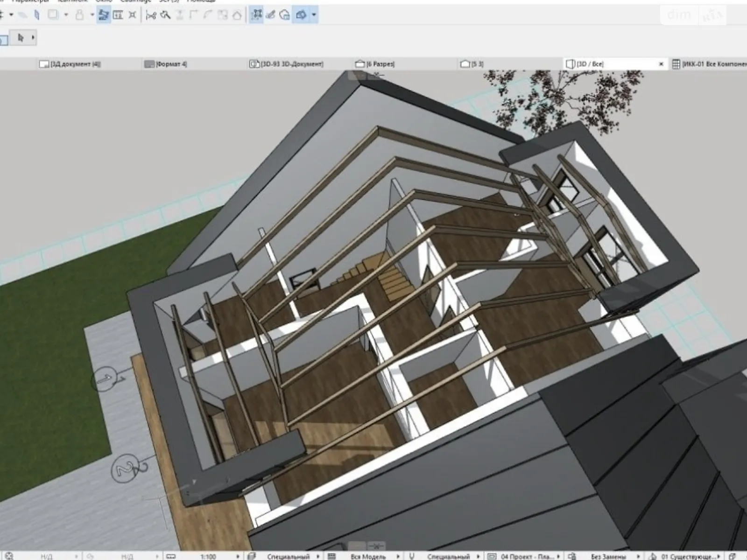Switch to the [ИКК-01 Все Компонен... tab
The height and width of the screenshot is (560, 747).
[710, 64]
